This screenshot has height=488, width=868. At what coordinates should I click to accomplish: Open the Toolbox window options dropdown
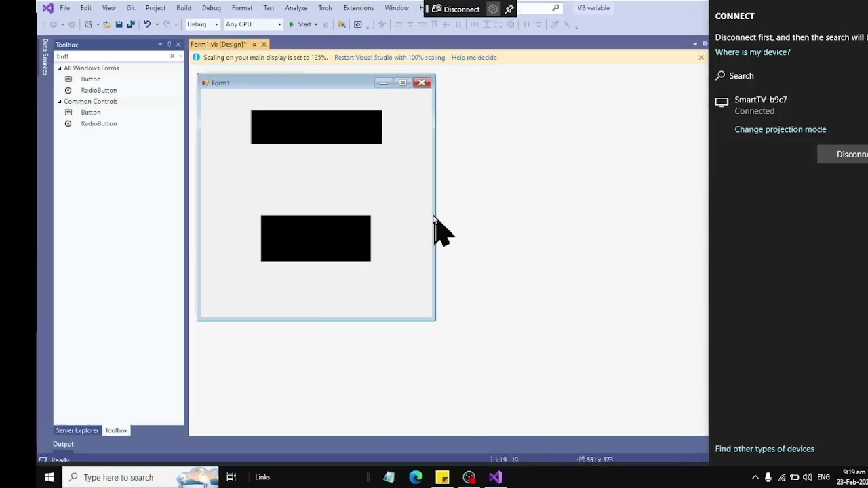[160, 45]
